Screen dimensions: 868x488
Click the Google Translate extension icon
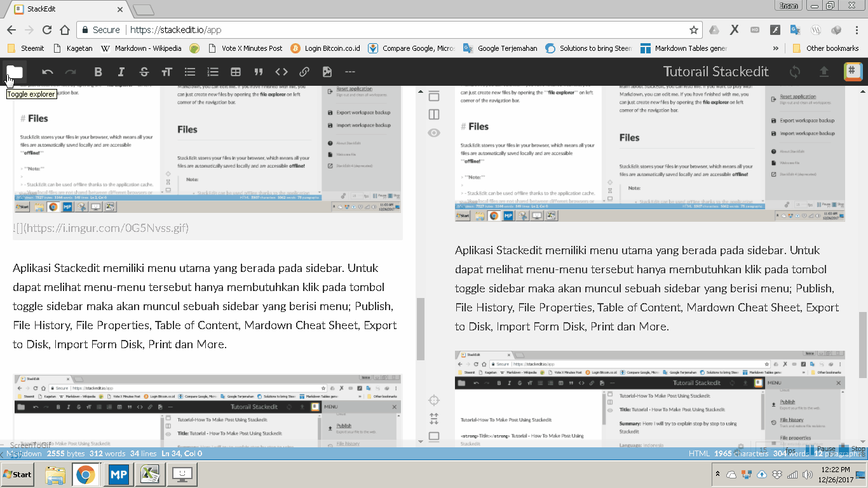795,30
